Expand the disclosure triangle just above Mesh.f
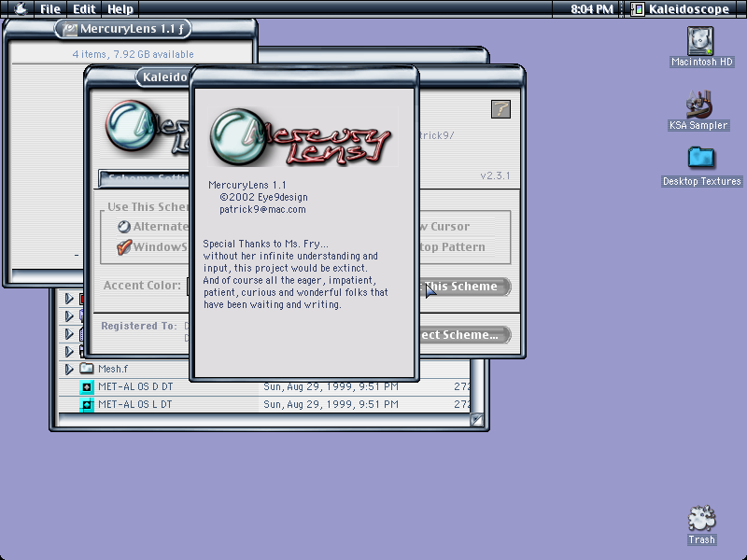Screen dimensions: 747x560 tap(69, 351)
